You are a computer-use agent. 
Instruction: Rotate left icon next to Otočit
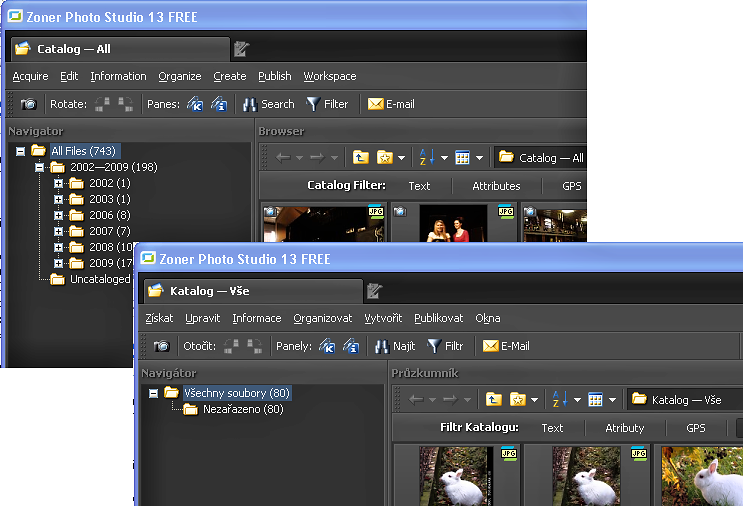click(231, 346)
